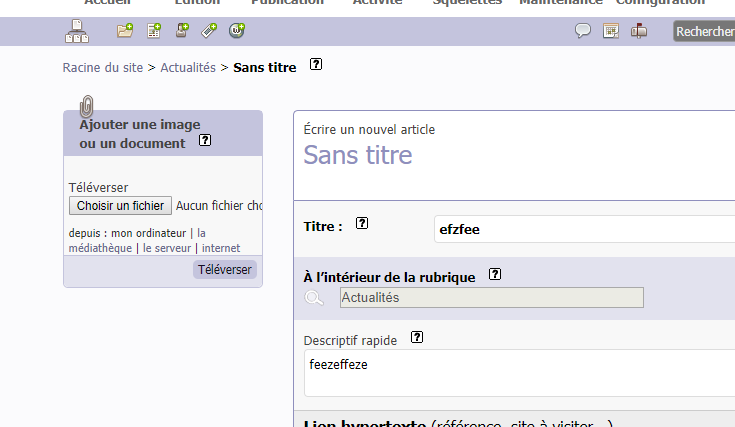
Task: Click the Choisir un fichier button
Action: tap(120, 206)
